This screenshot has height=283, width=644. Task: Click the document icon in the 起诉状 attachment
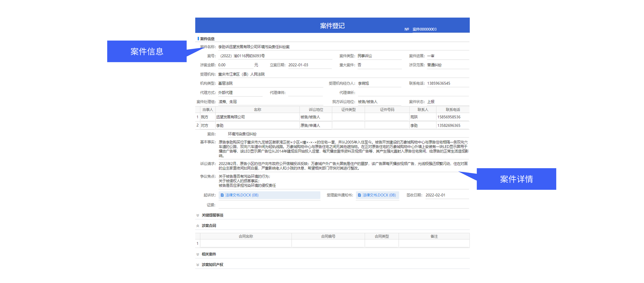[222, 195]
